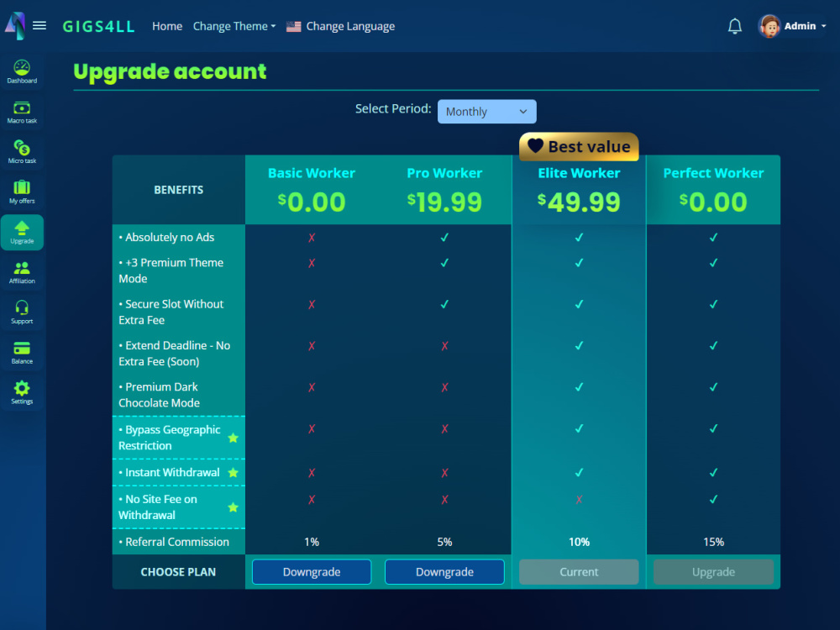
Task: Click 'Bypass Geographic Restriction' benefit text
Action: pyautogui.click(x=170, y=438)
